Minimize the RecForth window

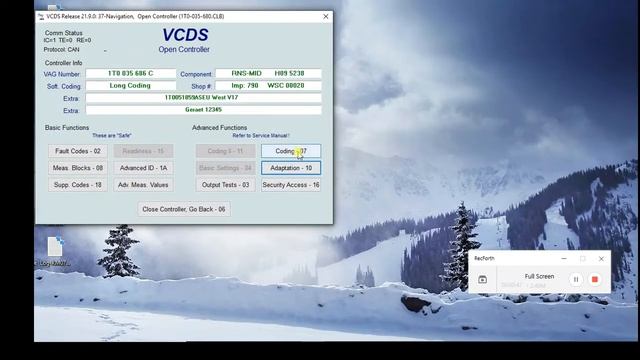564,259
